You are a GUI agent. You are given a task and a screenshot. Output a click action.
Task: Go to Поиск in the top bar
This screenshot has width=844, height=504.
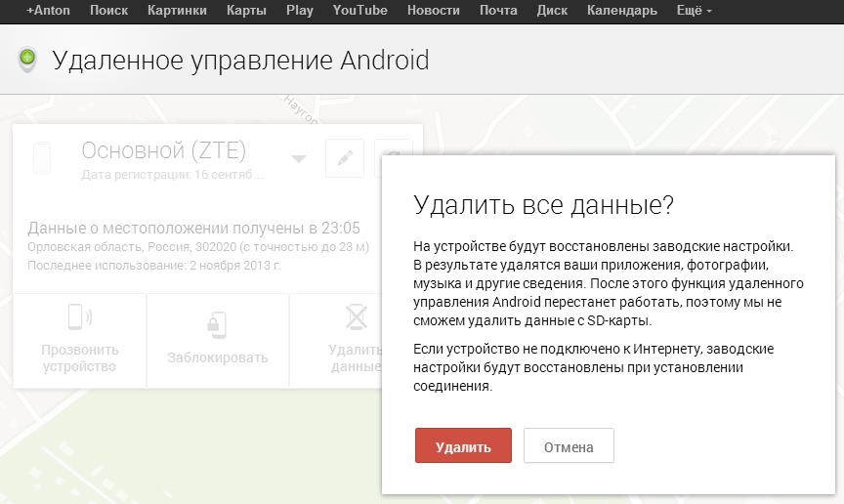(108, 11)
